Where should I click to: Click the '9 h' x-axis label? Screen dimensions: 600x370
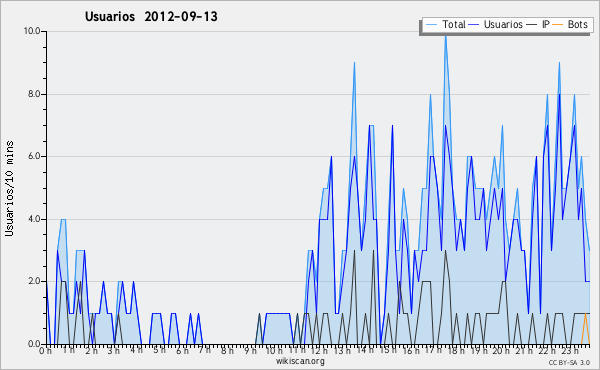click(250, 350)
